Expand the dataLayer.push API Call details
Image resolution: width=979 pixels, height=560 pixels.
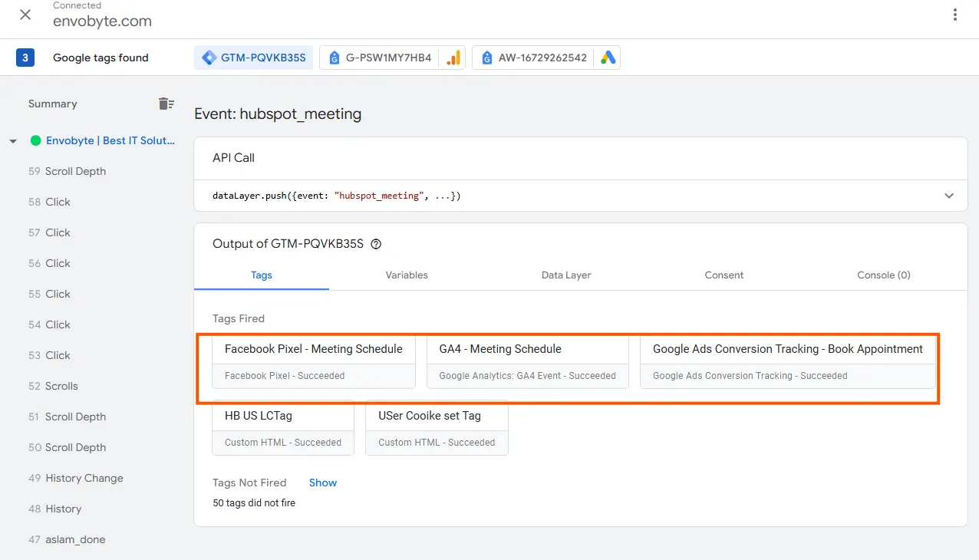coord(949,196)
